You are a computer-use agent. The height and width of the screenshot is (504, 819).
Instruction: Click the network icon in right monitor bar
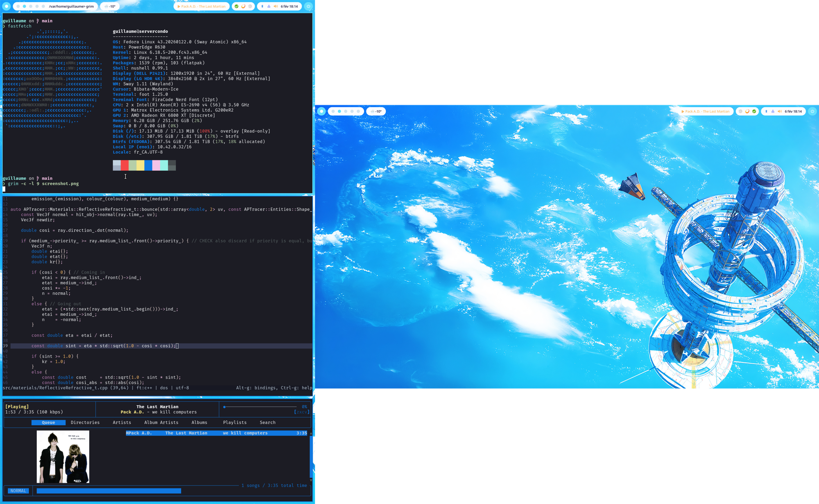coord(773,111)
